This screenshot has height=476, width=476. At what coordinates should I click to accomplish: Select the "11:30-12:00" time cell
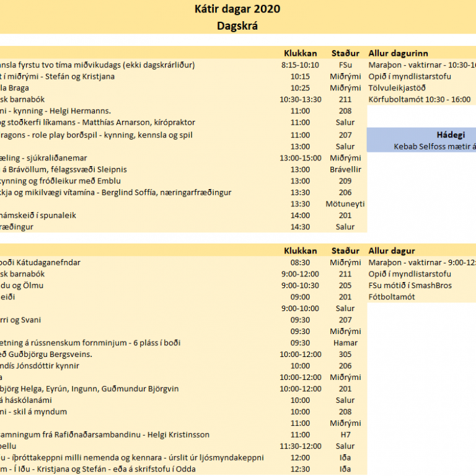click(300, 446)
